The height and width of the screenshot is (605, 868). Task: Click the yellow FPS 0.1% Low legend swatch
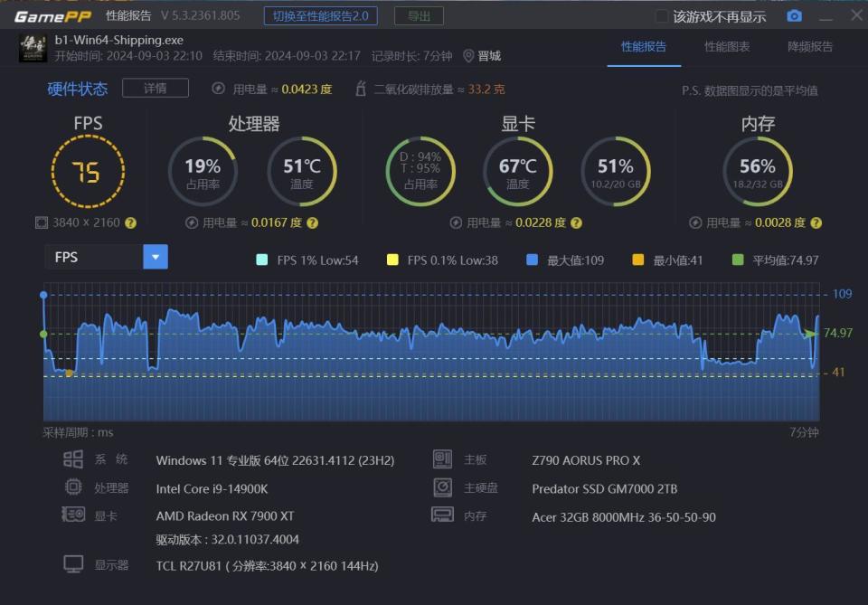(x=392, y=260)
